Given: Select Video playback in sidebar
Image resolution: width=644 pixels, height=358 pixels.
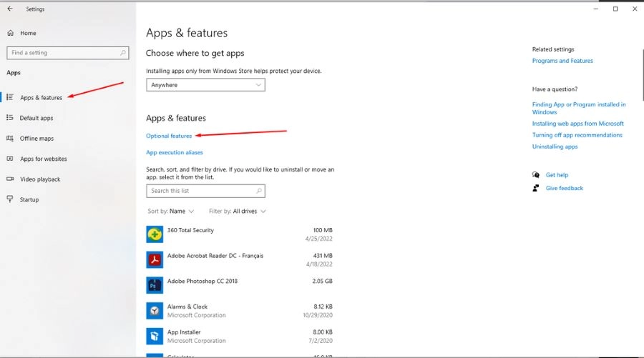Looking at the screenshot, I should (40, 179).
